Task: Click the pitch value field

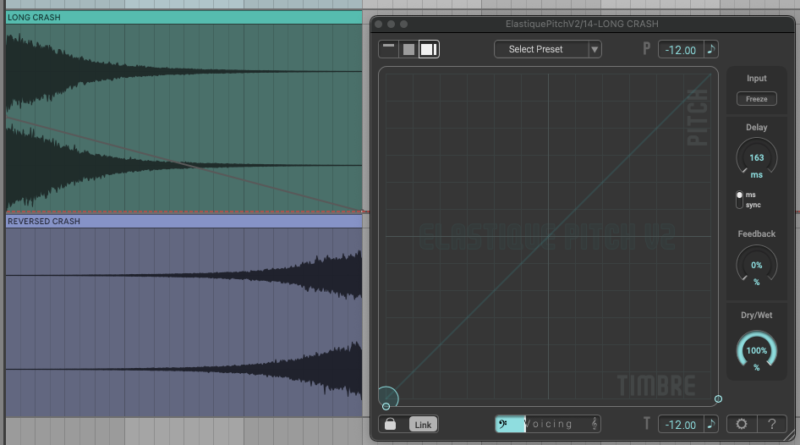Action: (x=680, y=49)
